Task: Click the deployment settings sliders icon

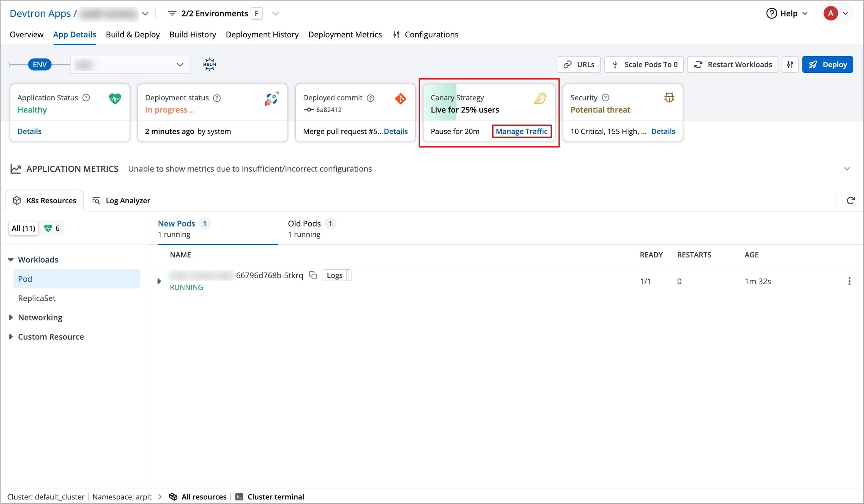Action: (790, 64)
